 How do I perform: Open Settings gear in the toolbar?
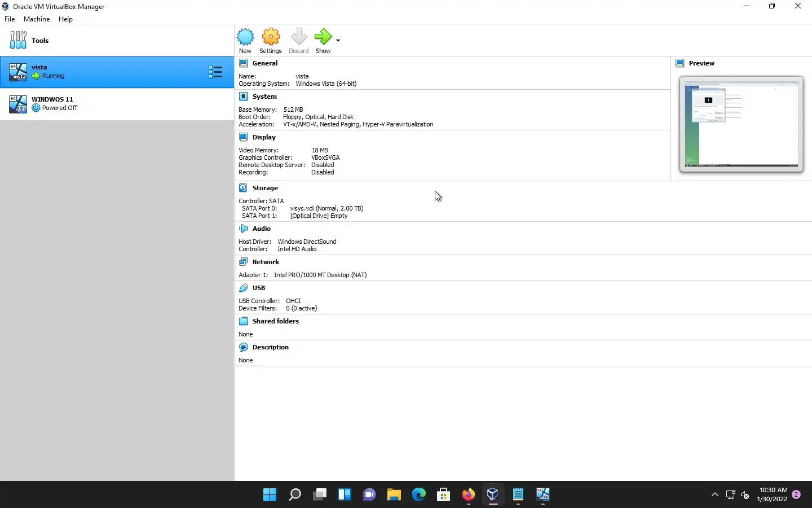click(x=271, y=37)
